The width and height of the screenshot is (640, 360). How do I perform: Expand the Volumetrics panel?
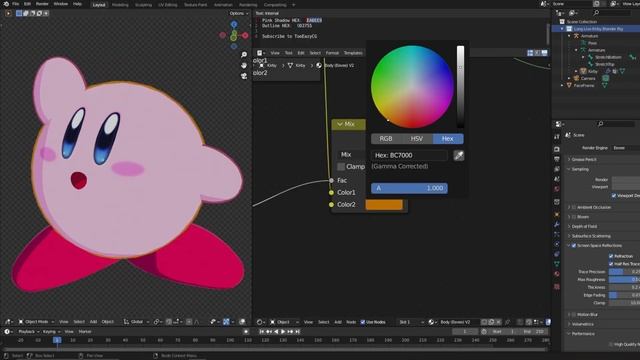569,324
